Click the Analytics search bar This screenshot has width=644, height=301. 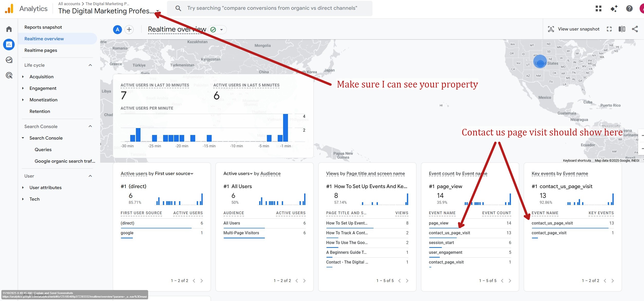coord(270,8)
